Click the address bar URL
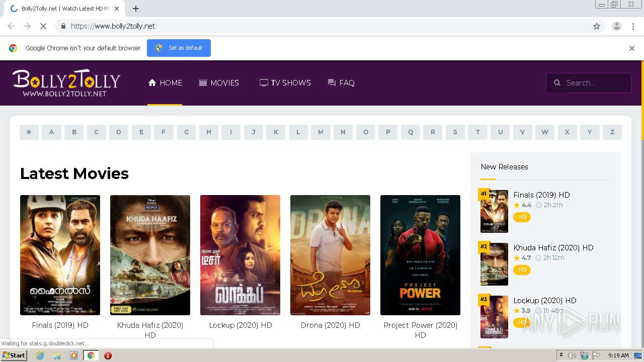 click(x=113, y=26)
